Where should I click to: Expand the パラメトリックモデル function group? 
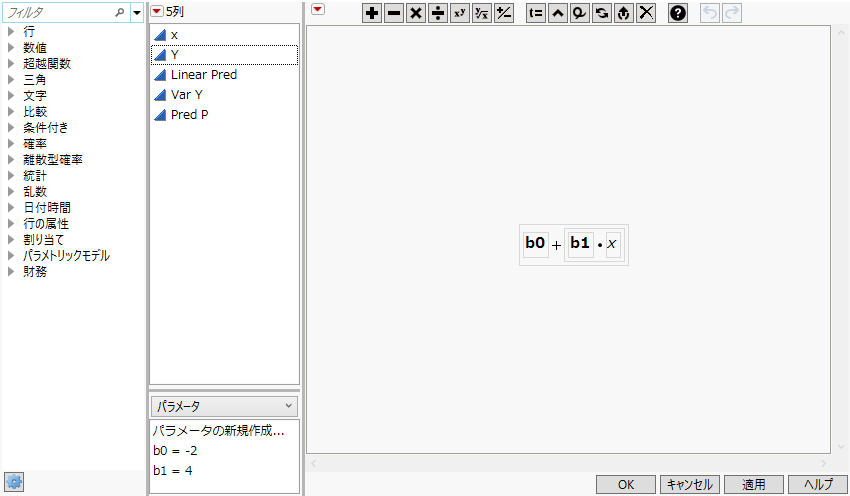click(x=11, y=255)
